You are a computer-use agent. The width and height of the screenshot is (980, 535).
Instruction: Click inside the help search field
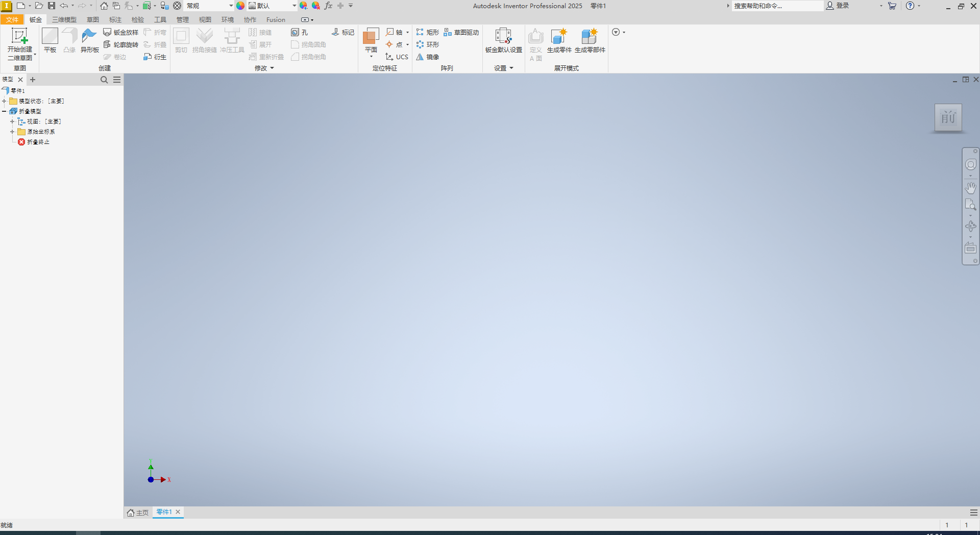point(776,6)
